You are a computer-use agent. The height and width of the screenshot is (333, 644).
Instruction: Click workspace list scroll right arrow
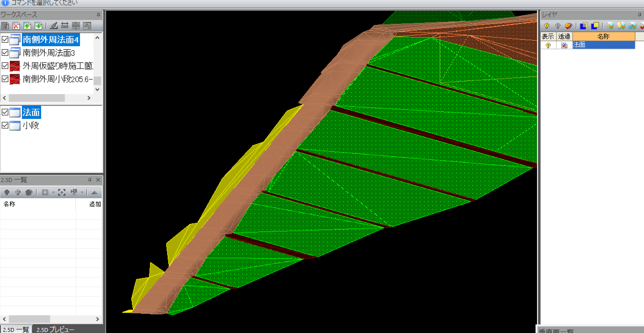pyautogui.click(x=89, y=98)
